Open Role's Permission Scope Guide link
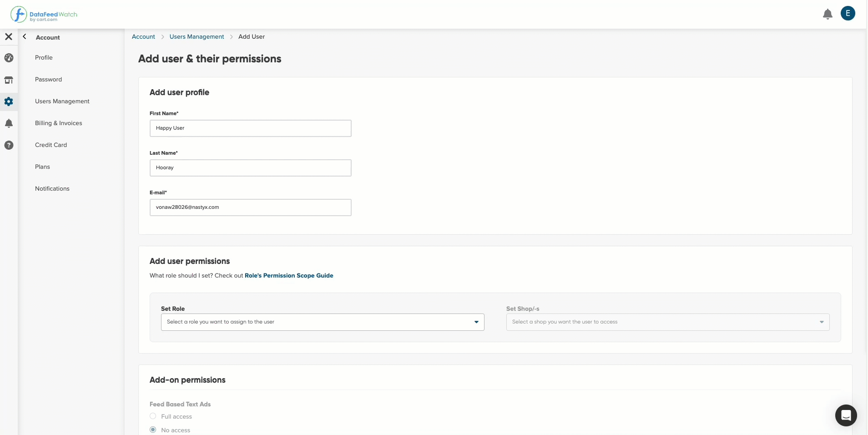 (289, 275)
